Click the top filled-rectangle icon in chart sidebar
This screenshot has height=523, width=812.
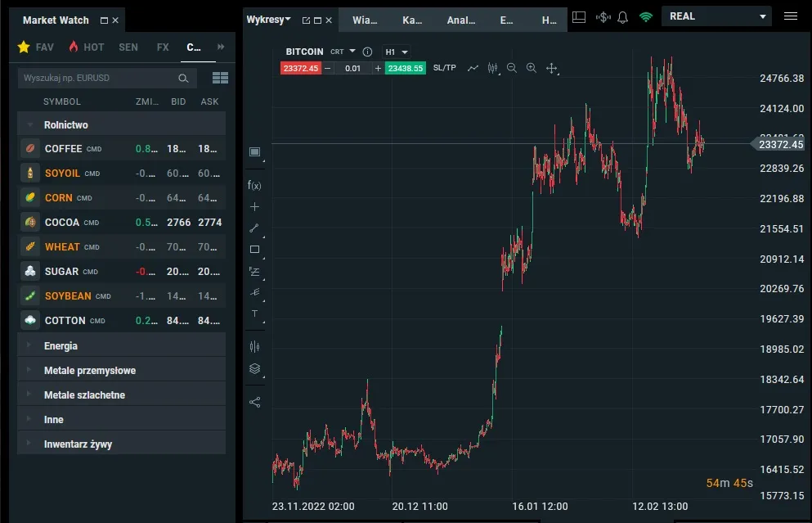254,151
